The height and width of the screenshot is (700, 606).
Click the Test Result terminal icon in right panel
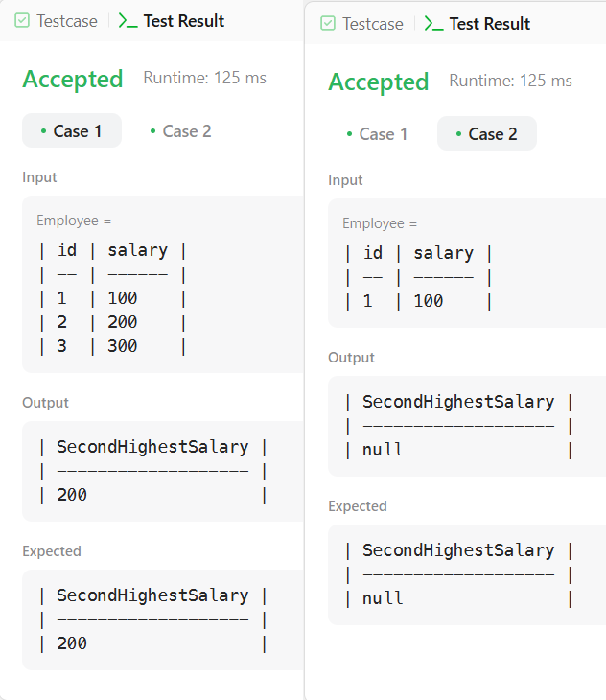[433, 24]
